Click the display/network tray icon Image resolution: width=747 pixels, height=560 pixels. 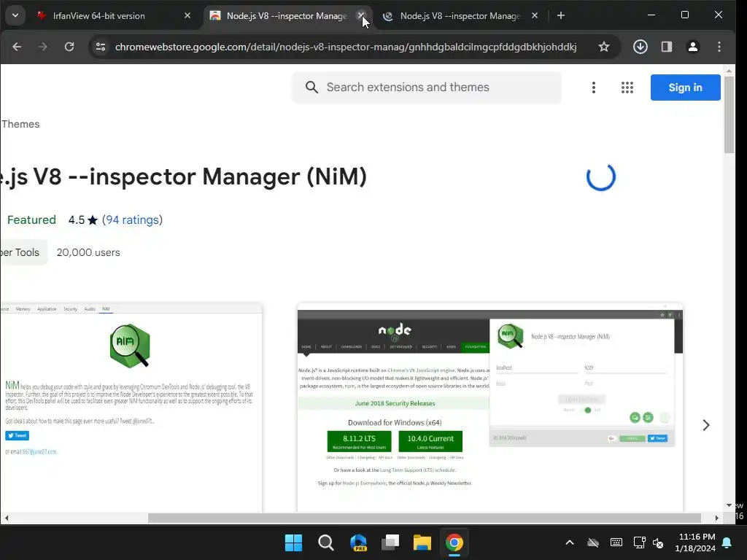(x=639, y=542)
